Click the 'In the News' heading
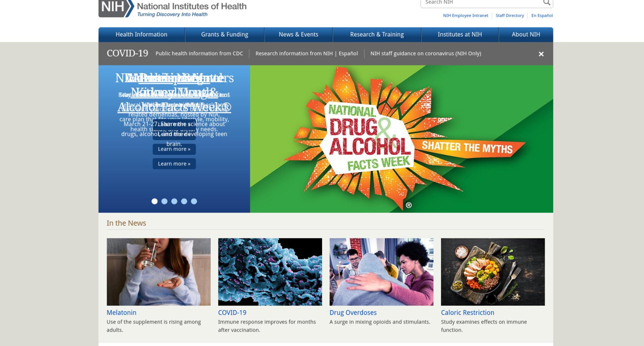 tap(126, 223)
